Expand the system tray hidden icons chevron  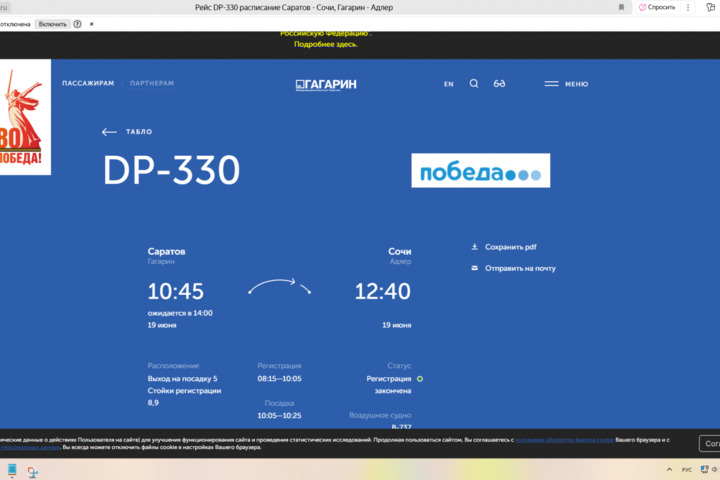[x=669, y=469]
